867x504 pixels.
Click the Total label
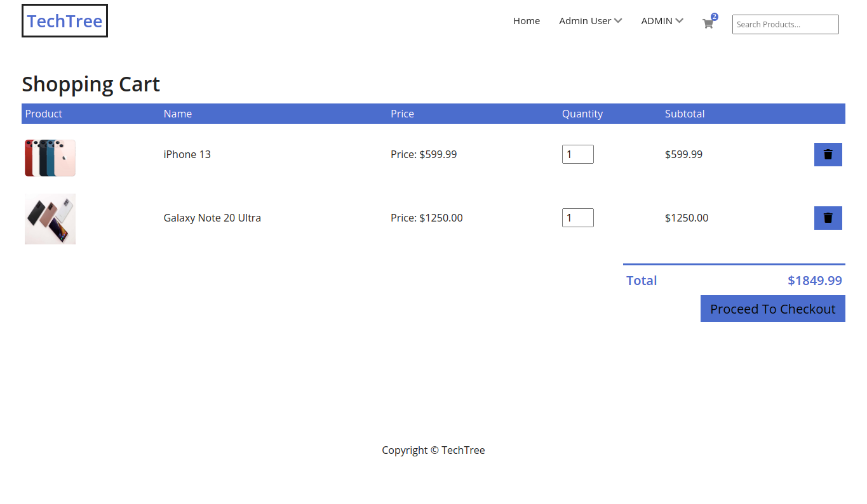[642, 281]
